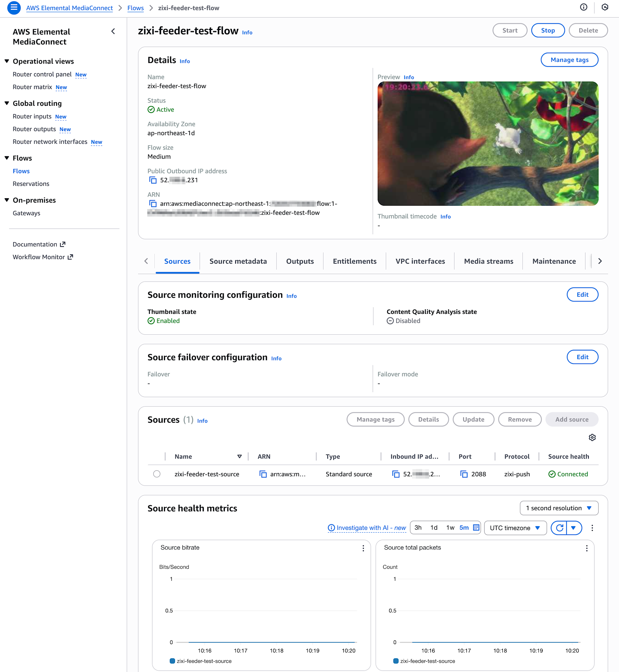Open the Documentation external link

click(x=39, y=244)
